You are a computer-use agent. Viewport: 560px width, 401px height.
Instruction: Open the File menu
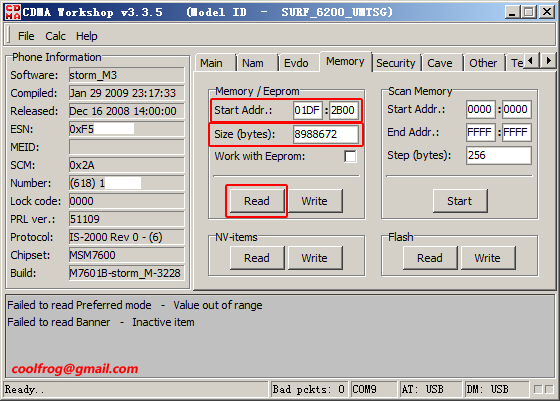coord(26,36)
